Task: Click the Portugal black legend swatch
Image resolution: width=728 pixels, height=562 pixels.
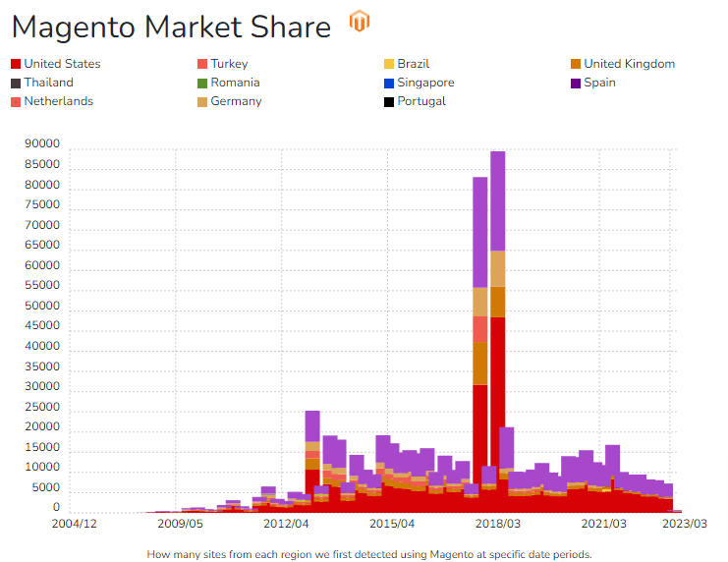Action: click(x=389, y=102)
